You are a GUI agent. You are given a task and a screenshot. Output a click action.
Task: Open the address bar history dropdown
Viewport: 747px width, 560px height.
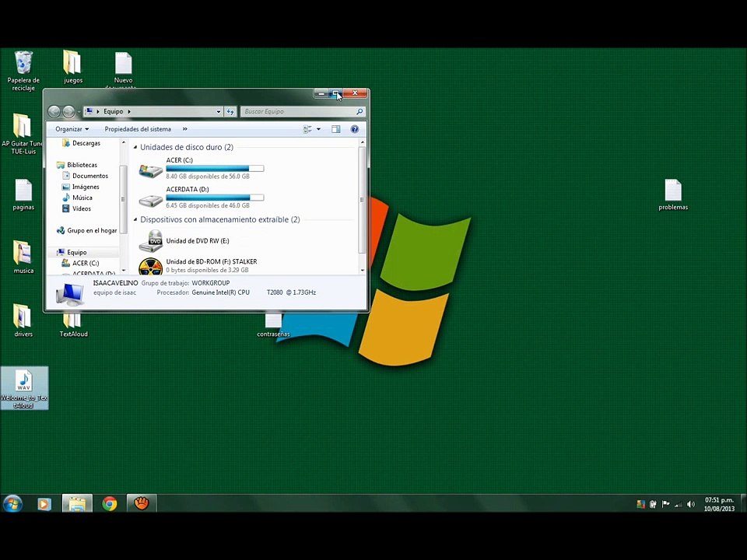click(218, 111)
